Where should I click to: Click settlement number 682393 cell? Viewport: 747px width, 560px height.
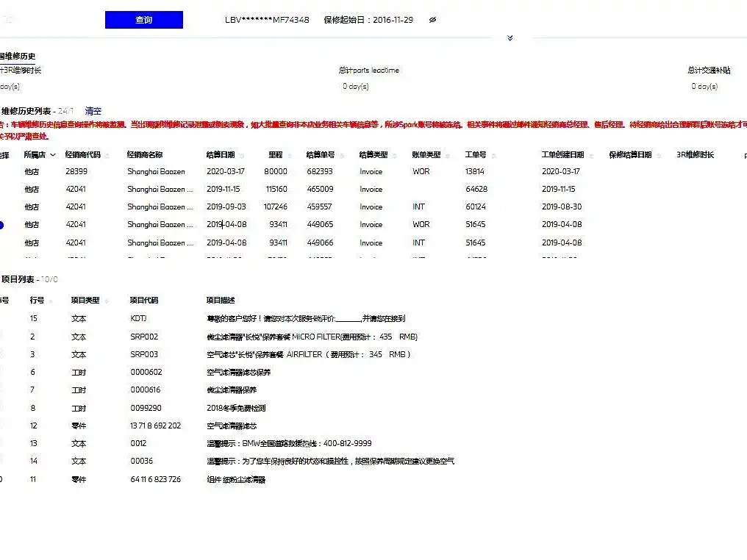pos(320,171)
